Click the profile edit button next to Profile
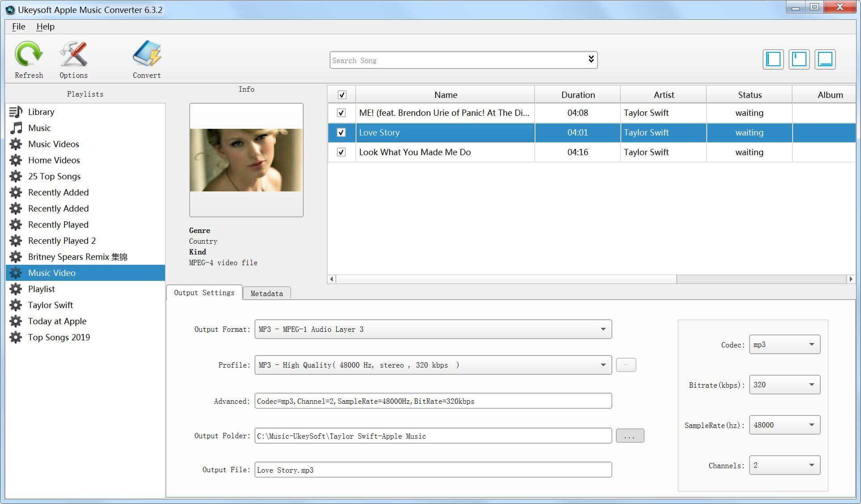 pyautogui.click(x=626, y=365)
